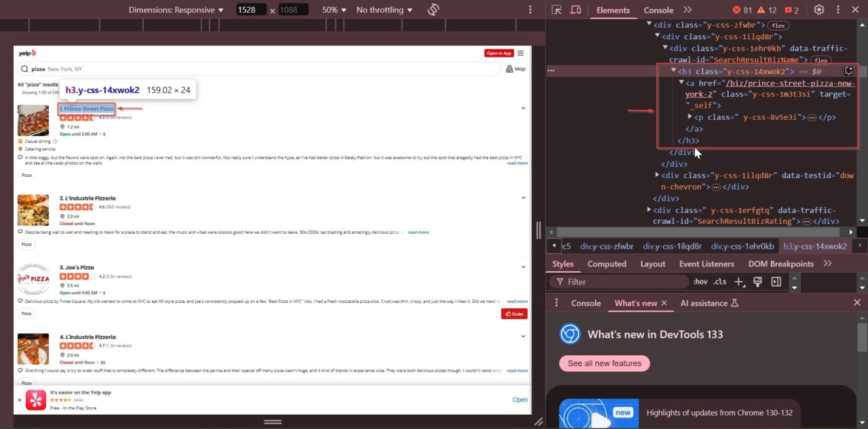Switch to the Computed tab
This screenshot has width=868, height=429.
(x=607, y=264)
